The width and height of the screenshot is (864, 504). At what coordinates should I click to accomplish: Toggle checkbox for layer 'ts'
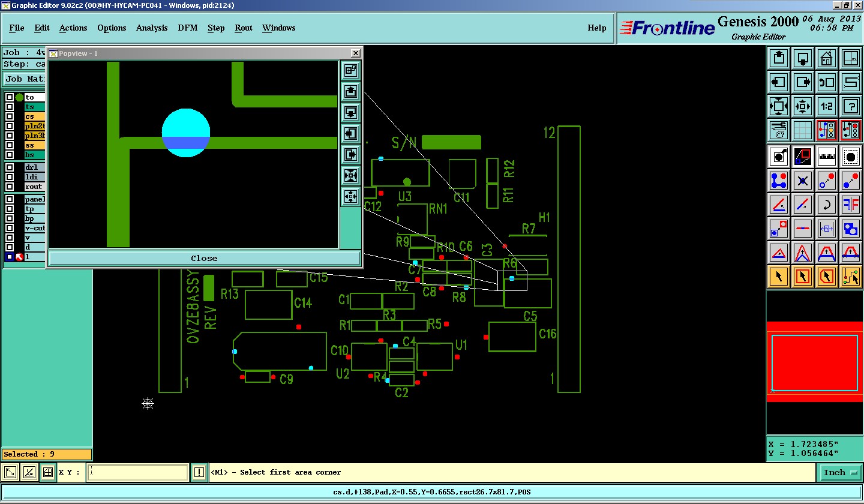[x=10, y=107]
